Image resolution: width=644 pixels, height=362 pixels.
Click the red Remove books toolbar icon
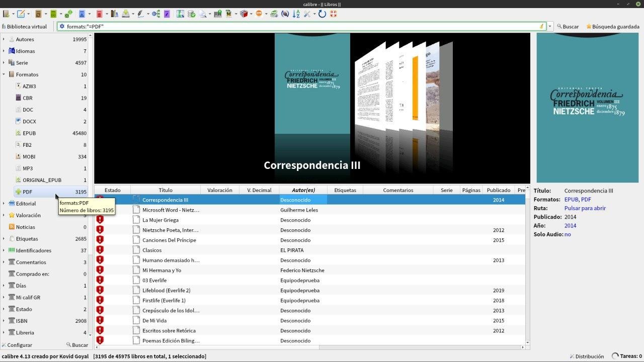click(100, 14)
